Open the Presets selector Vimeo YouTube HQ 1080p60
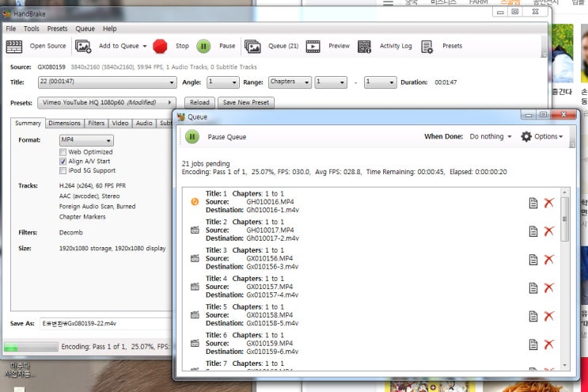Screen dimensions: 588x392 coord(107,103)
